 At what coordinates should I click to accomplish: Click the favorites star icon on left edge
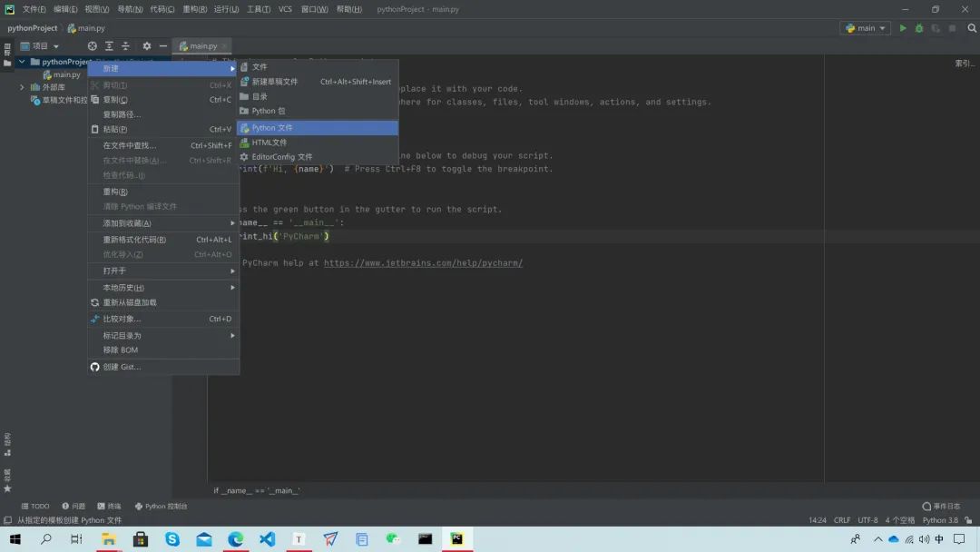(x=7, y=488)
